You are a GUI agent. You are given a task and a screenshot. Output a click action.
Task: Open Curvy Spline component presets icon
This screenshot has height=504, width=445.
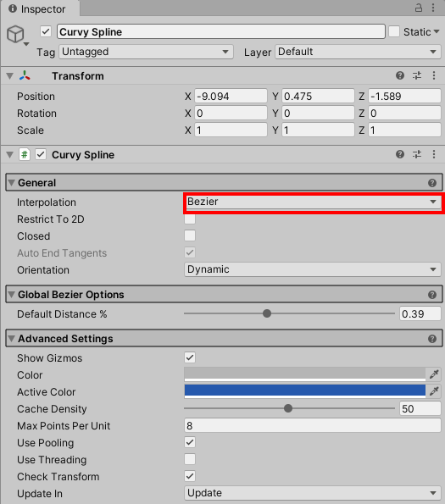coord(417,154)
